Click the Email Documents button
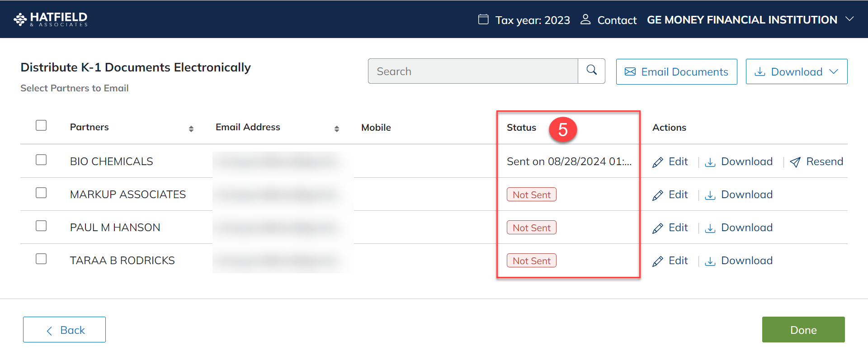 coord(676,71)
